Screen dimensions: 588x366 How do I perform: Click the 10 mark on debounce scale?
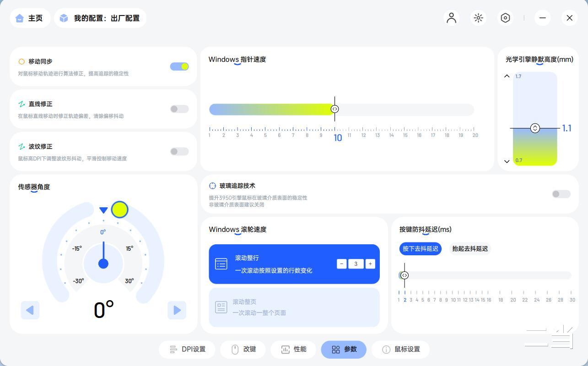tap(453, 300)
